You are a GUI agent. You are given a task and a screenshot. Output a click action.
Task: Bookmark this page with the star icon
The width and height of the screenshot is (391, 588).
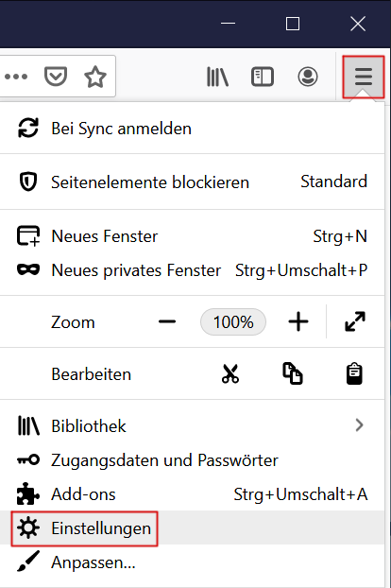point(95,77)
